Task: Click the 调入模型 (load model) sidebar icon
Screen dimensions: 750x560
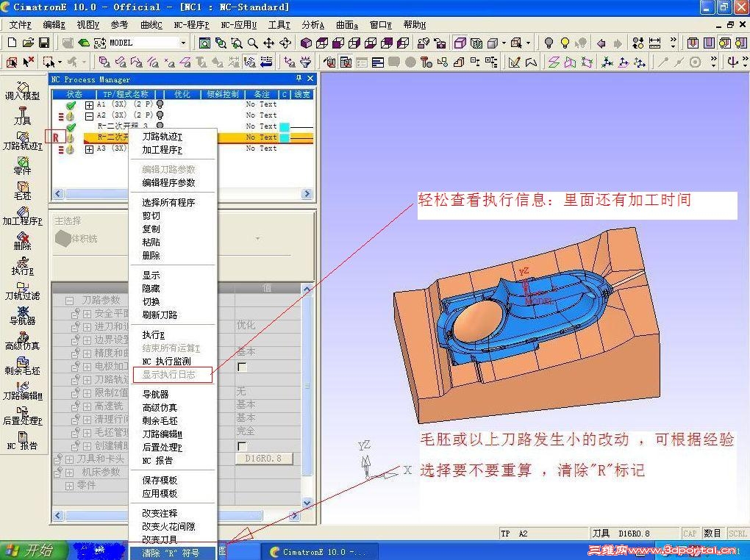Action: (x=23, y=90)
